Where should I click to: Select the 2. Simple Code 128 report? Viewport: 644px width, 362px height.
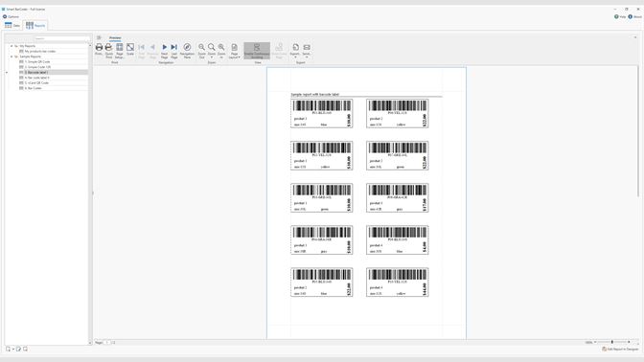pos(37,67)
